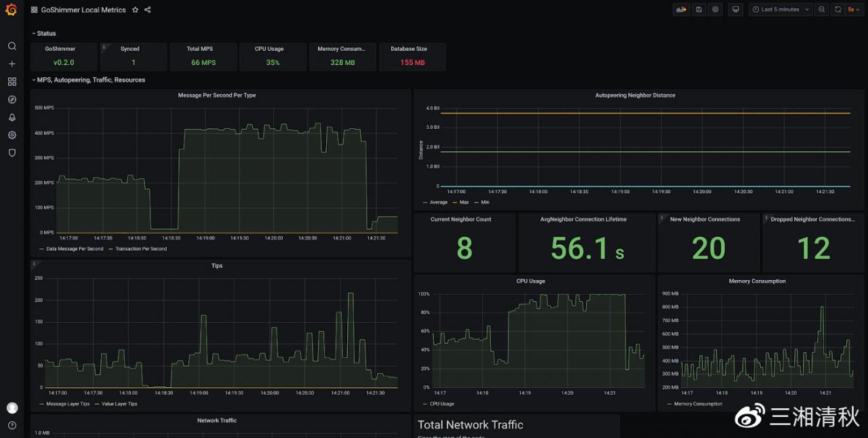The image size is (868, 438).
Task: Open the Grafana home logo
Action: click(x=12, y=9)
